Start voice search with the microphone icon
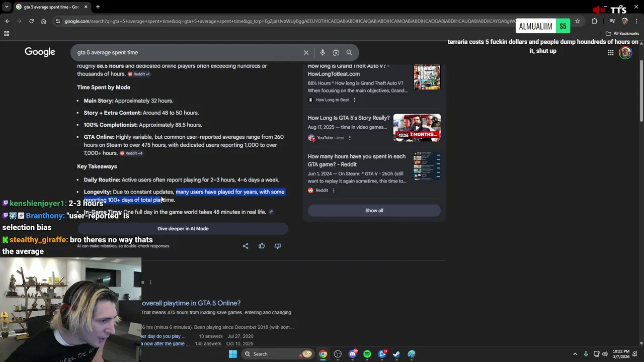The height and width of the screenshot is (362, 644). [323, 52]
